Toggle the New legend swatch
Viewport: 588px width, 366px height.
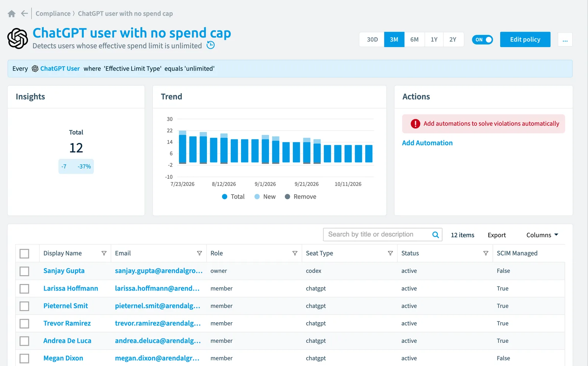pyautogui.click(x=257, y=197)
